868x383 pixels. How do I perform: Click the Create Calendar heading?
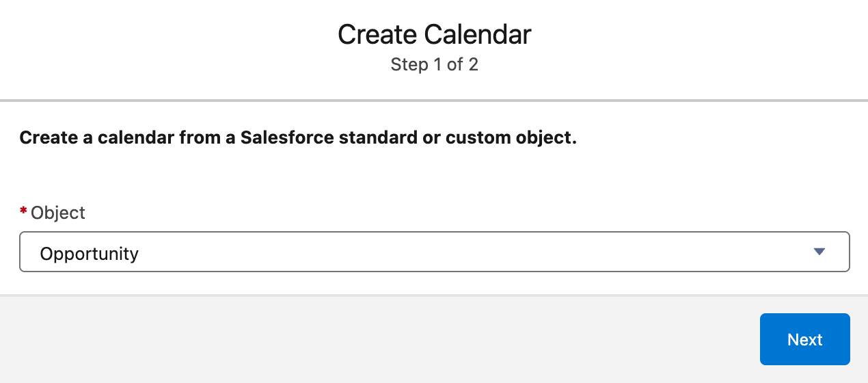434,35
